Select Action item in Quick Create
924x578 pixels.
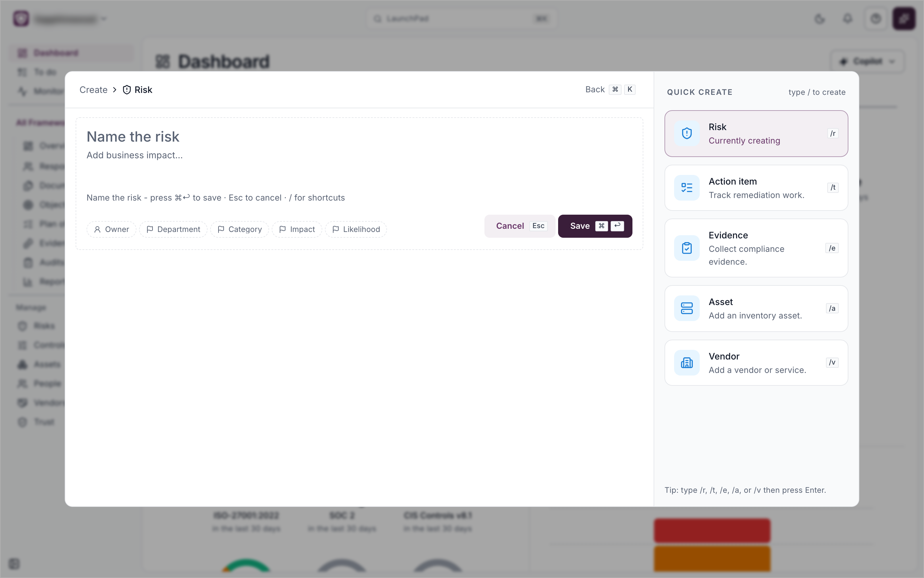756,188
